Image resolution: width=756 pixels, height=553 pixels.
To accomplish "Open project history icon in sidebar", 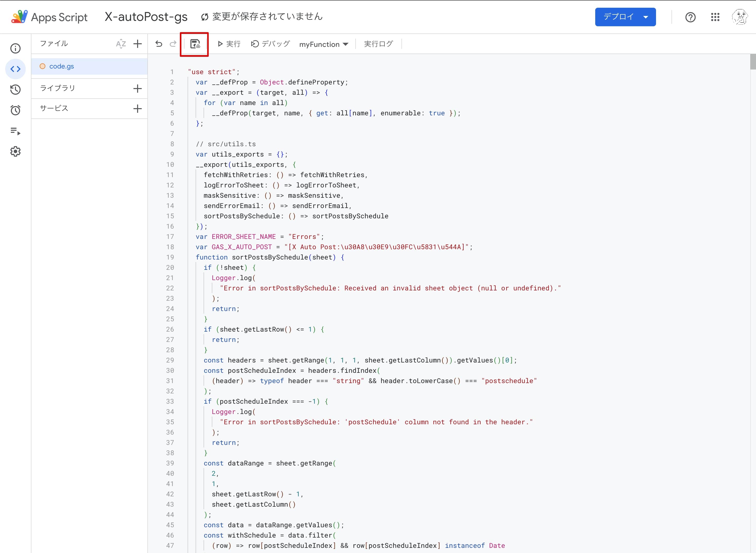I will click(x=15, y=89).
